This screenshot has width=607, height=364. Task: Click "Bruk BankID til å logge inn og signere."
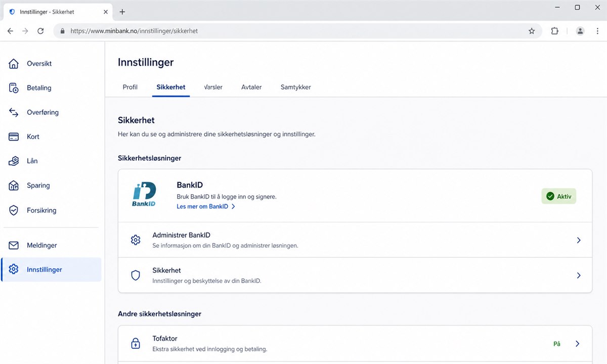click(227, 197)
